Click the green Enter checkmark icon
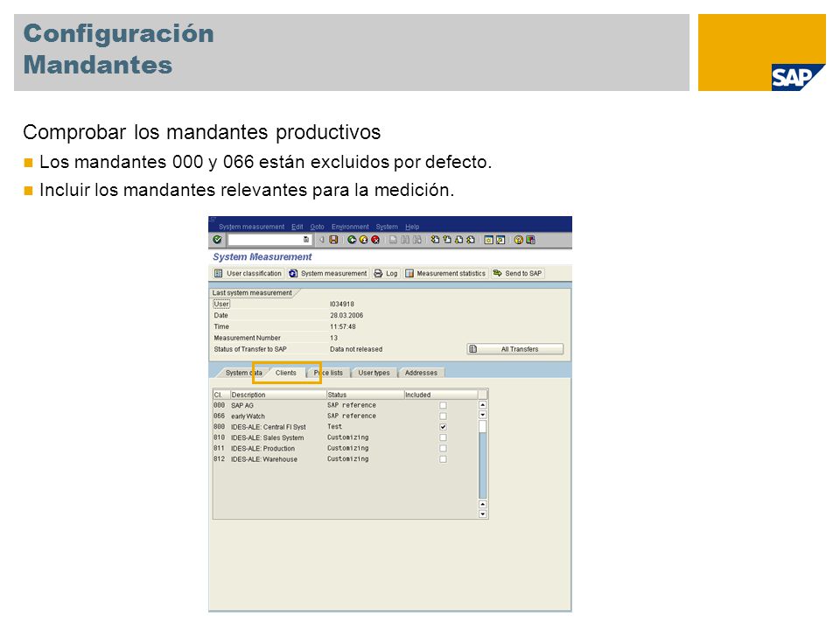The image size is (840, 630). (217, 240)
